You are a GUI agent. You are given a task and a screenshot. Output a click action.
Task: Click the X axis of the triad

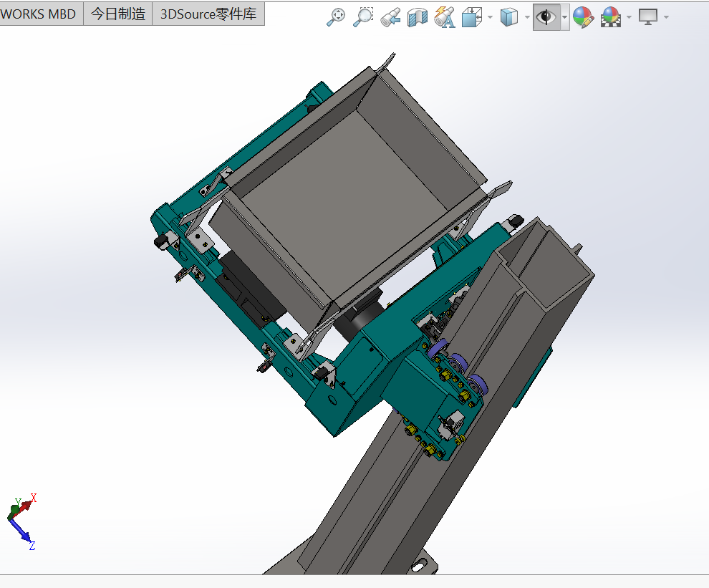[26, 504]
